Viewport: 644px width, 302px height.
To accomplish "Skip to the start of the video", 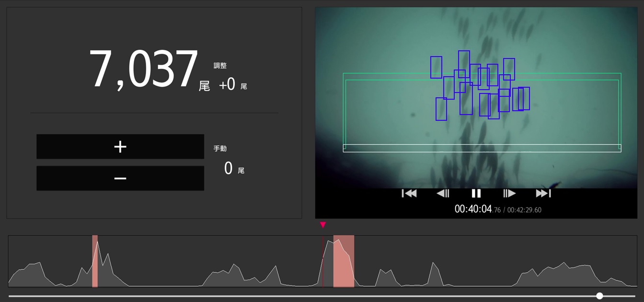I will (x=409, y=193).
